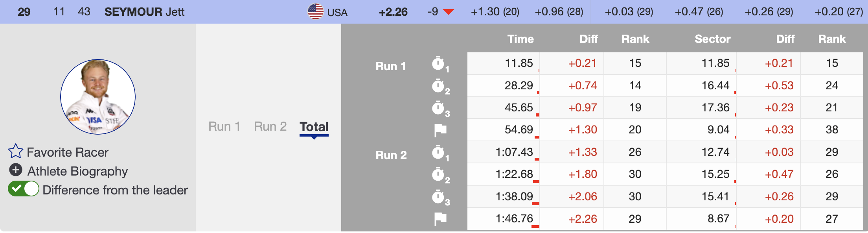Click the red down arrow beside -9
Viewport: 868px width, 233px height.
pos(449,12)
